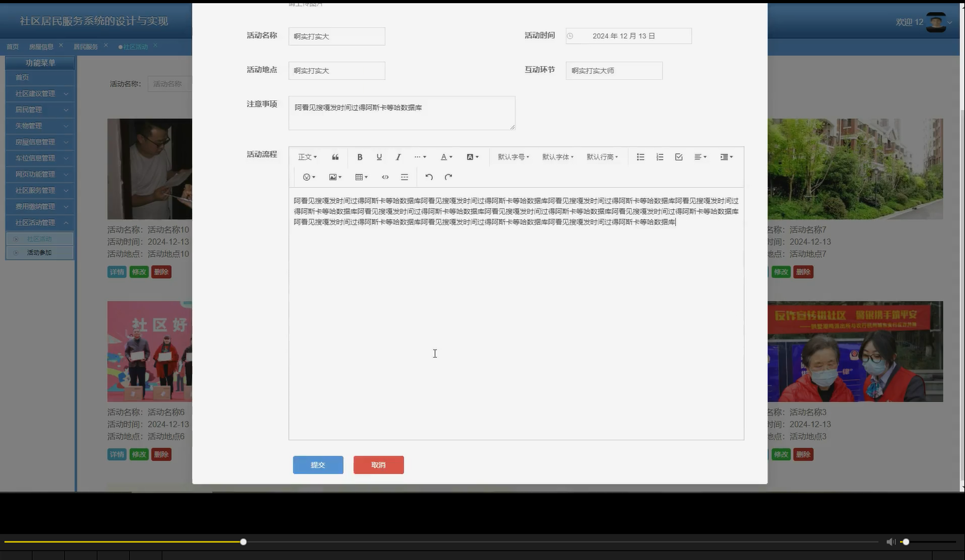The height and width of the screenshot is (560, 965).
Task: Insert a horizontal divider in the editor
Action: 404,177
